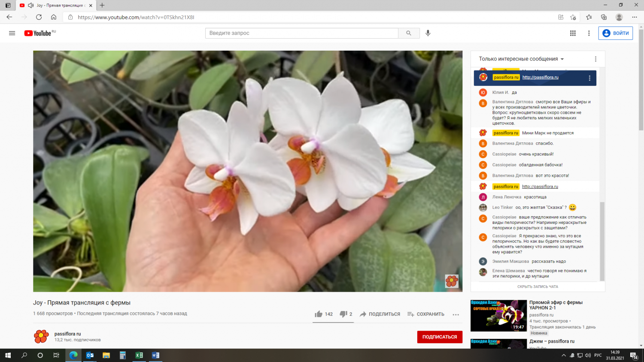Click the red Подписаться subscribe button
The width and height of the screenshot is (644, 362).
coord(440,337)
